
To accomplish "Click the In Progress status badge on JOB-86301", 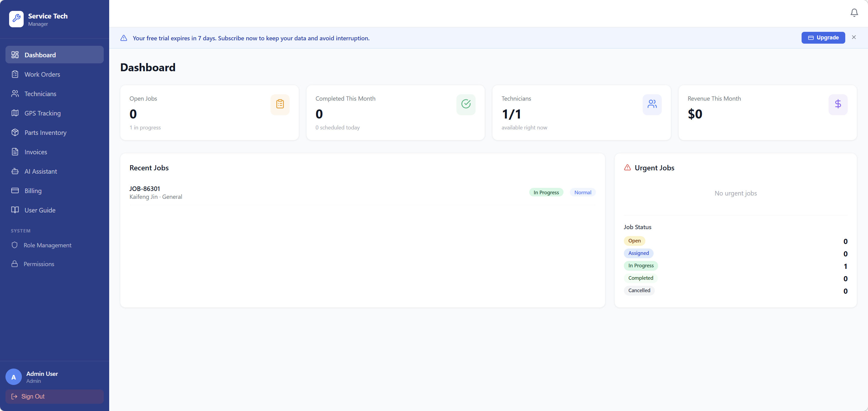I will [x=546, y=192].
